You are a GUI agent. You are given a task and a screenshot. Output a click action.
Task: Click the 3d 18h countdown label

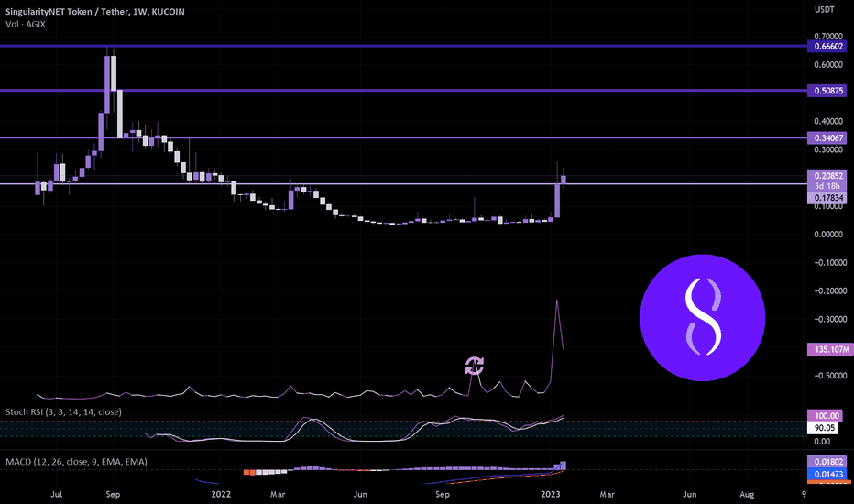click(827, 186)
